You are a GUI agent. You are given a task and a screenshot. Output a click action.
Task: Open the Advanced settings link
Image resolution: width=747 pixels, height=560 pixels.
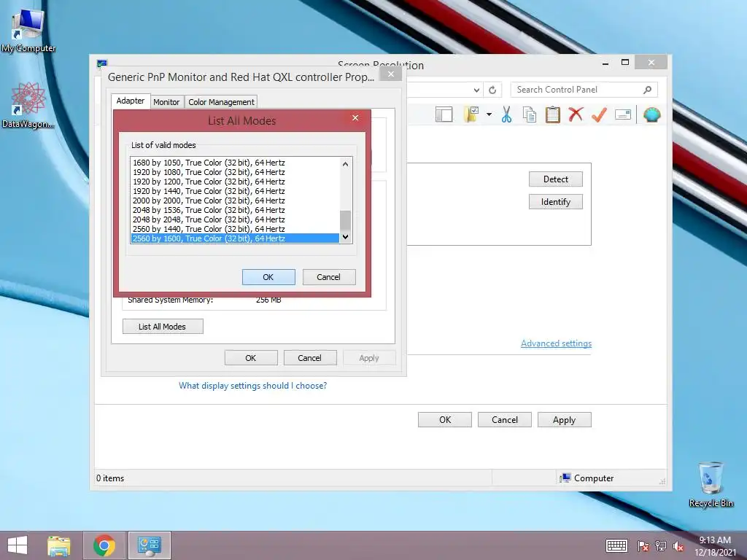[x=556, y=343]
